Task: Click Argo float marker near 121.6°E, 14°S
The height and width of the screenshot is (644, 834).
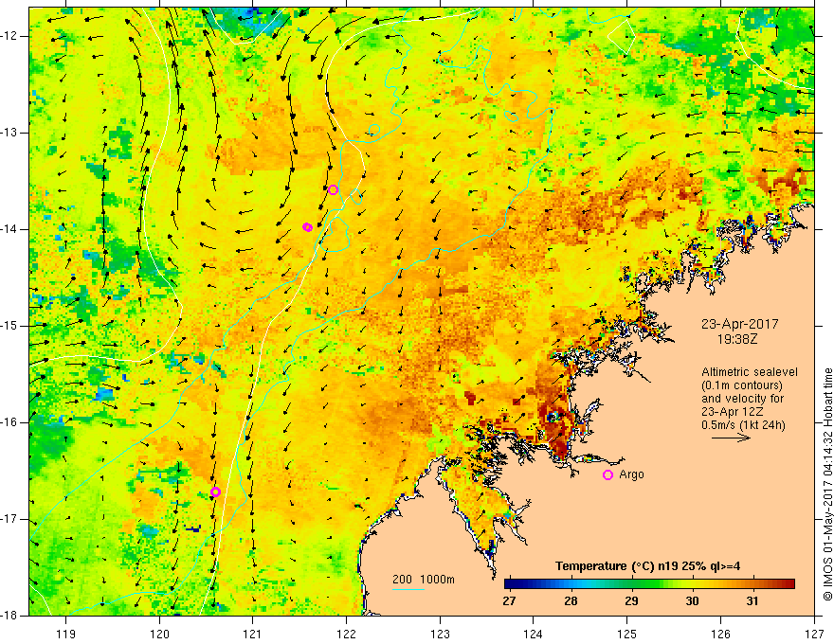Action: [307, 227]
